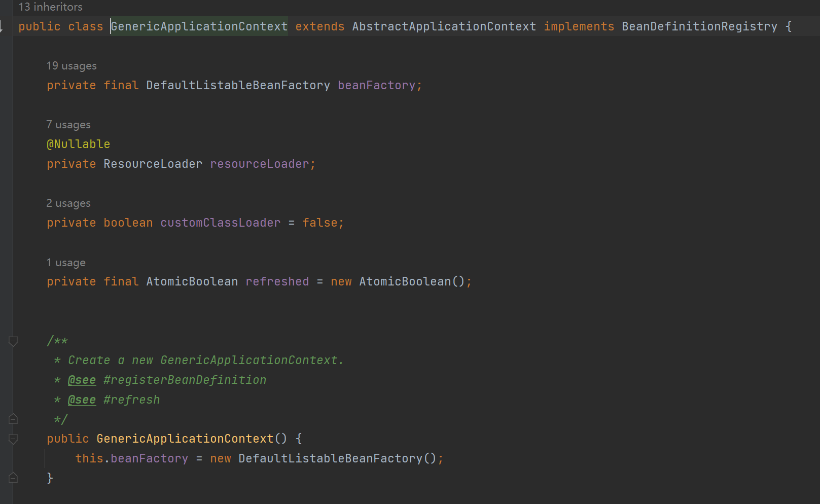Click AbstractApplicationContext in the extends clause
The width and height of the screenshot is (820, 504).
[x=444, y=26]
